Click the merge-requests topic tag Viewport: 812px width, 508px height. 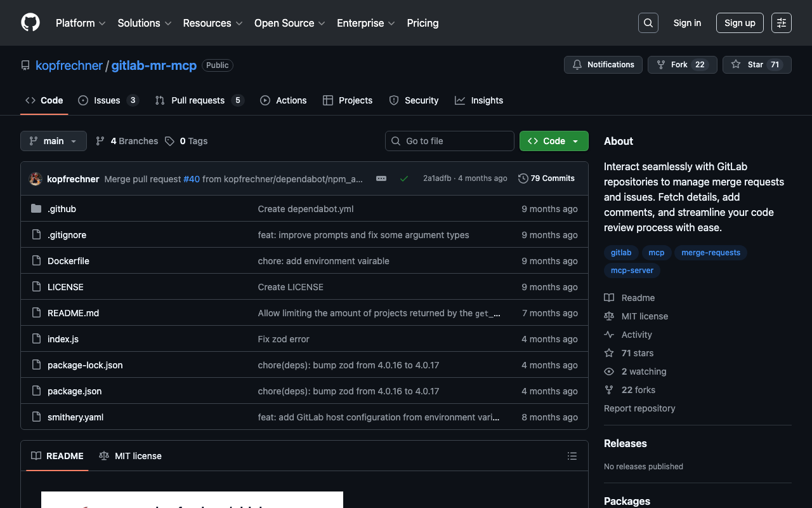(x=710, y=253)
